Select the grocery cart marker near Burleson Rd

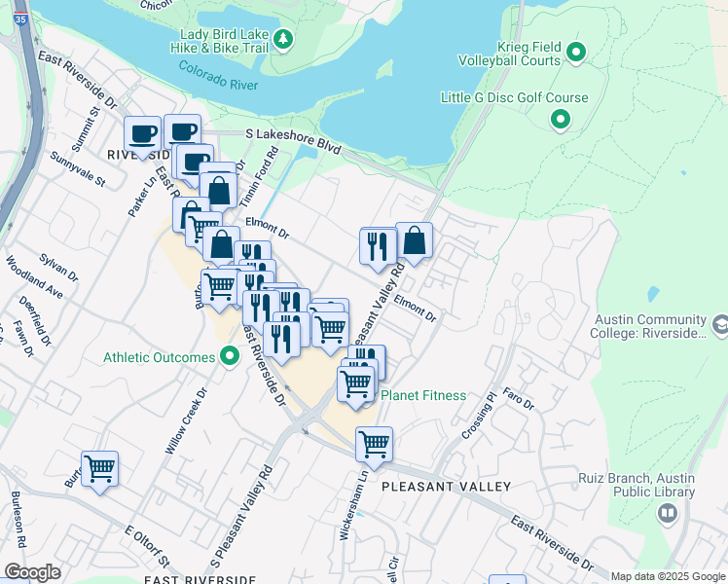pyautogui.click(x=99, y=470)
